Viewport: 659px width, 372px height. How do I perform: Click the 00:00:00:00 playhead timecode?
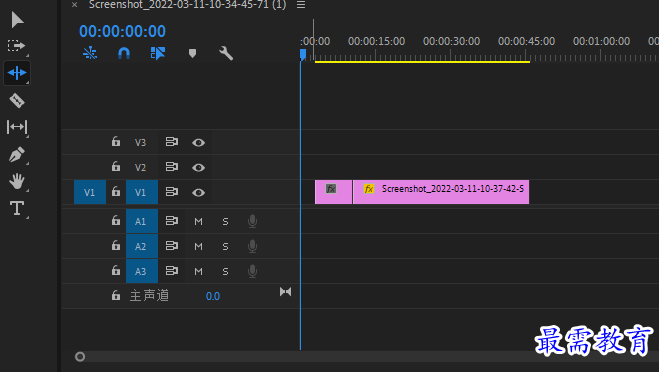click(x=122, y=31)
